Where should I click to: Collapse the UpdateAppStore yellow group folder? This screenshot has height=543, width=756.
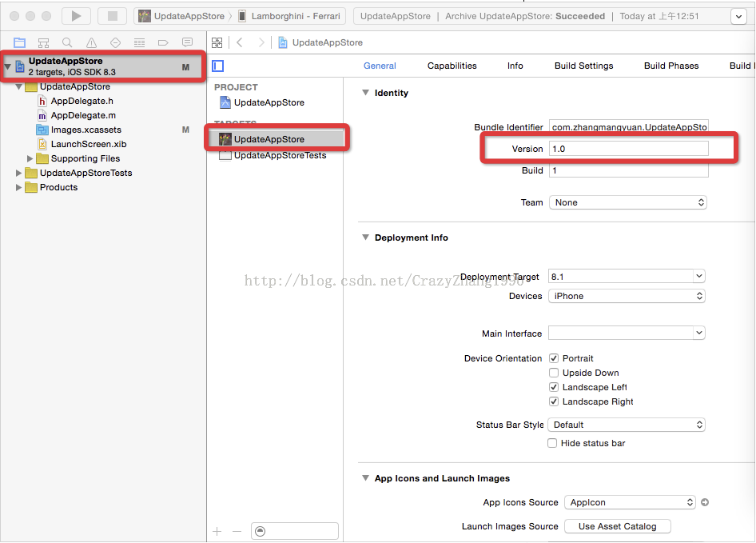(x=18, y=87)
